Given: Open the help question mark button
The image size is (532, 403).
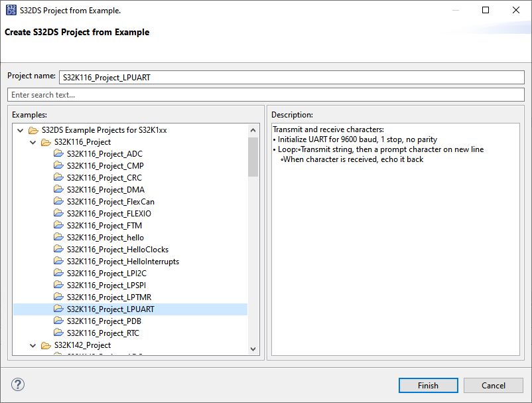Looking at the screenshot, I should 17,384.
